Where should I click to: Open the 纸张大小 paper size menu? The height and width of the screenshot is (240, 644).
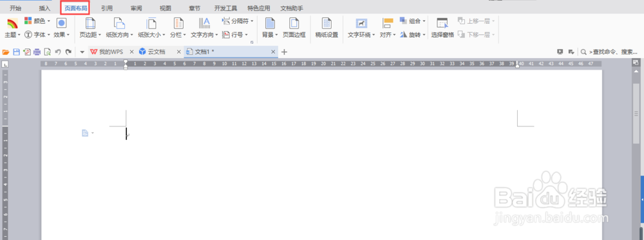tap(151, 28)
